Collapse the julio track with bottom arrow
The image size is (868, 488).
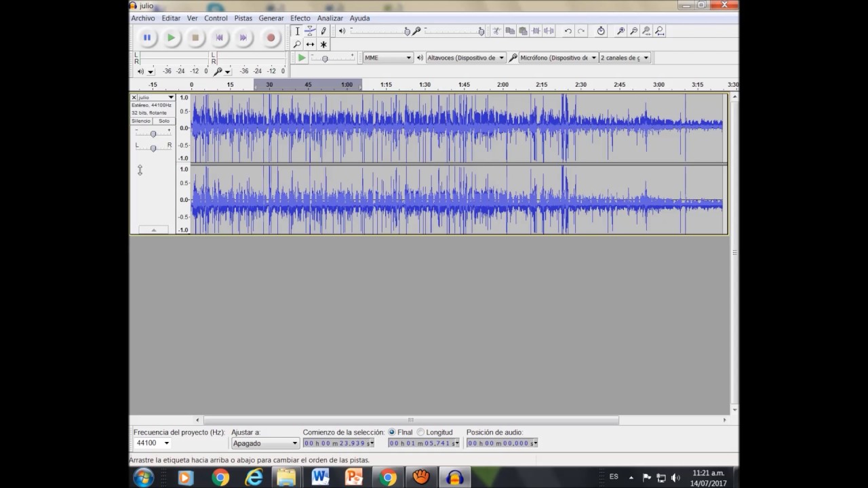(153, 230)
